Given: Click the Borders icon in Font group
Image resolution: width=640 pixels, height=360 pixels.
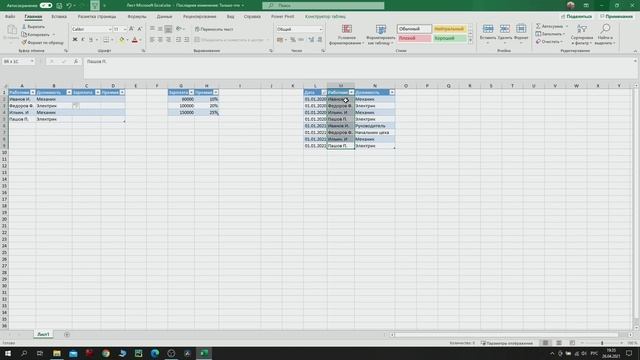Looking at the screenshot, I should pos(106,40).
